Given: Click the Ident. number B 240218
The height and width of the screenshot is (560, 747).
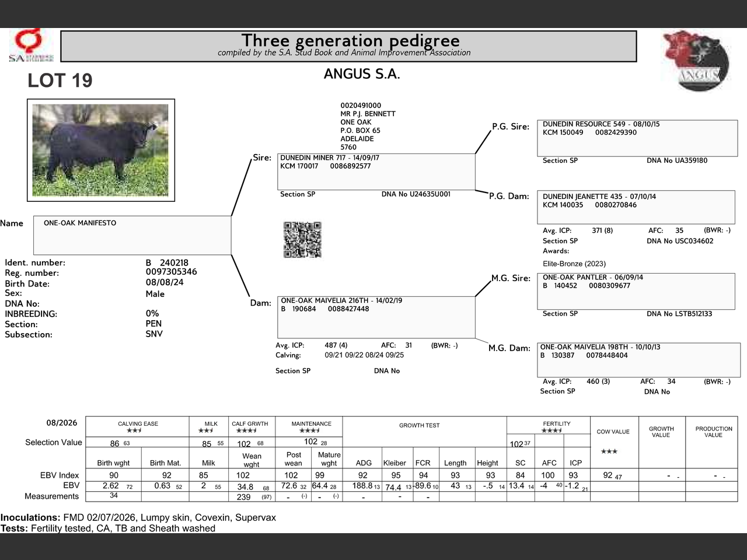Looking at the screenshot, I should coord(167,262).
